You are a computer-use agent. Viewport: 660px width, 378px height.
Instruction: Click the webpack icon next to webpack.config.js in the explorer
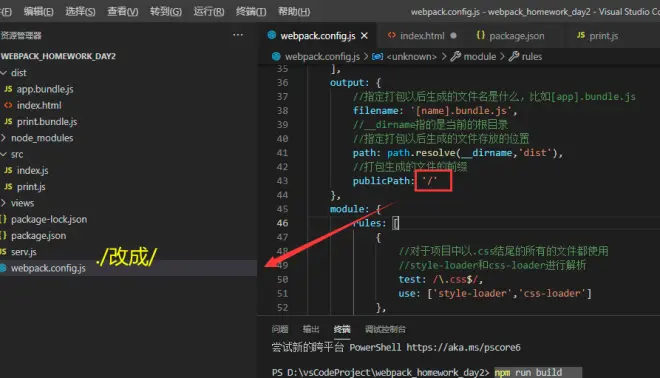point(3,268)
